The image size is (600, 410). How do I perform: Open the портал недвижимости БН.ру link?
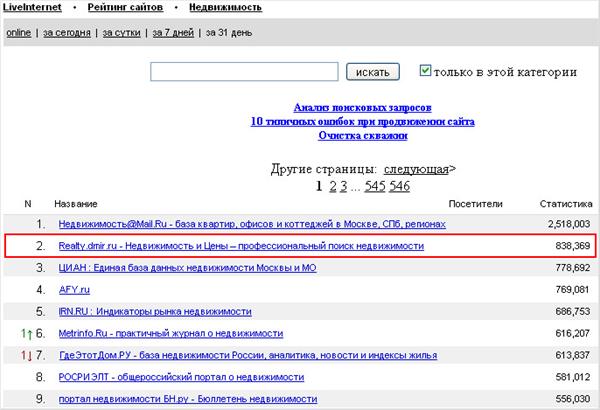pyautogui.click(x=188, y=399)
